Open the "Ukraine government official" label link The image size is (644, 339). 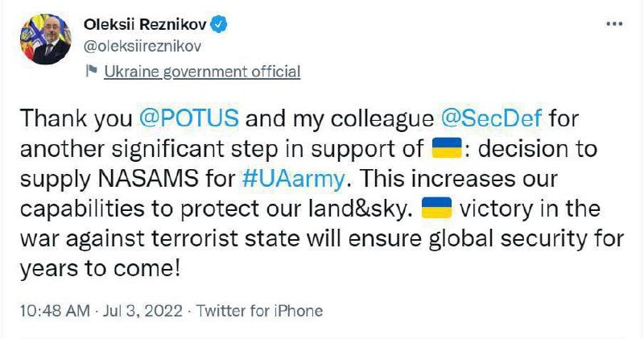[202, 72]
